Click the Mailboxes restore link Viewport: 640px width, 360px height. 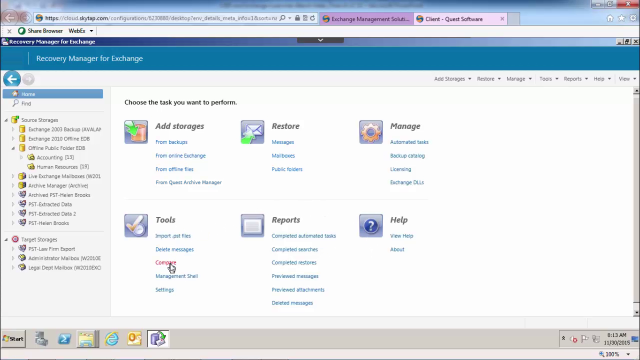tap(283, 156)
